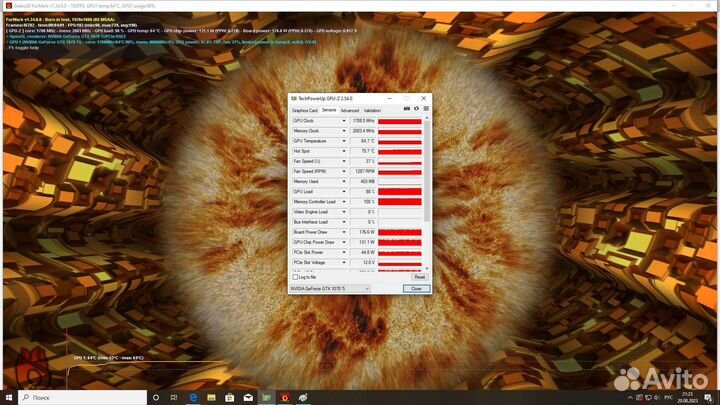Launch Microsoft Edge from the taskbar

193,397
